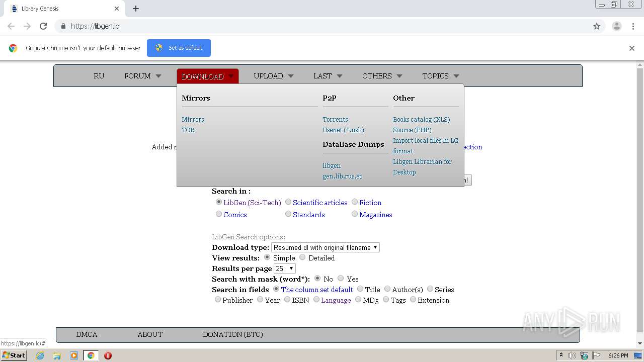Open the DMCA footer link

(x=87, y=334)
